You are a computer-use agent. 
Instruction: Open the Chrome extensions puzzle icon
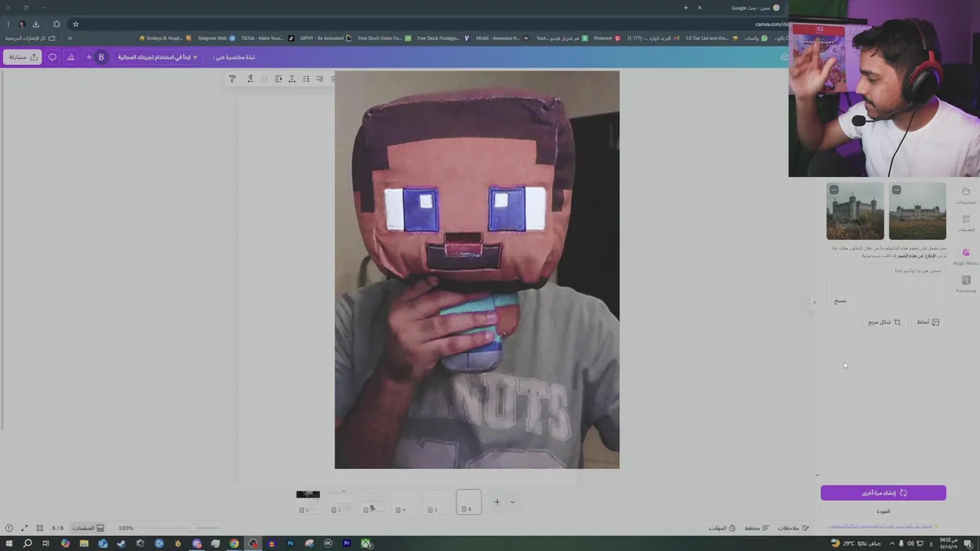(57, 24)
